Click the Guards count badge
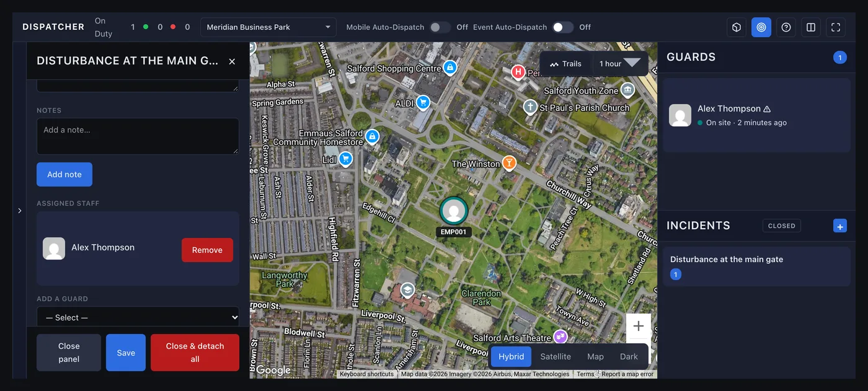The image size is (868, 391). [x=840, y=58]
